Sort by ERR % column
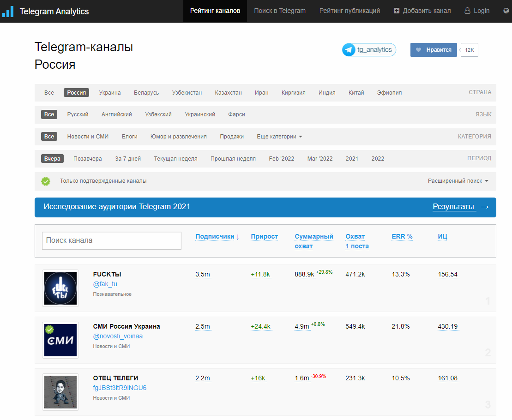The image size is (512, 420). pyautogui.click(x=402, y=237)
